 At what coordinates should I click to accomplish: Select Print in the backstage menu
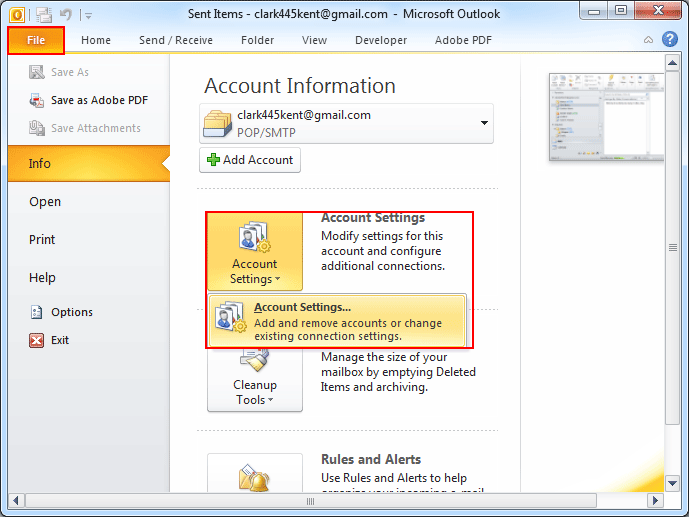click(42, 239)
